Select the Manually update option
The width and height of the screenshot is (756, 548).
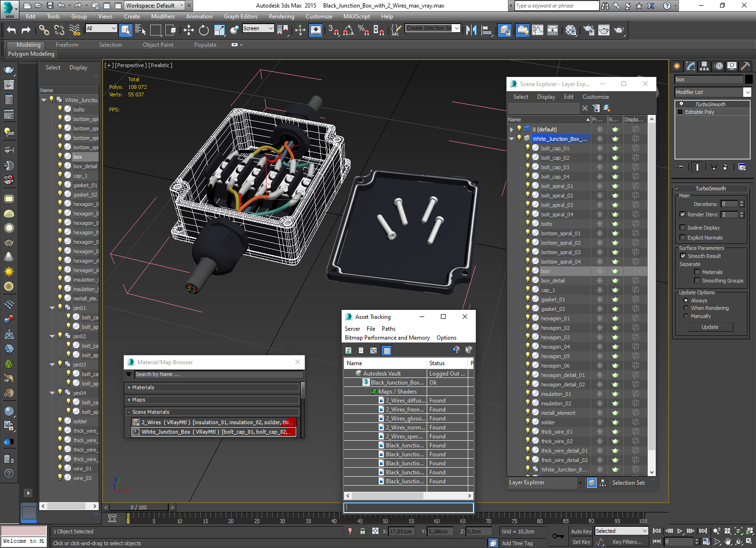pos(686,316)
